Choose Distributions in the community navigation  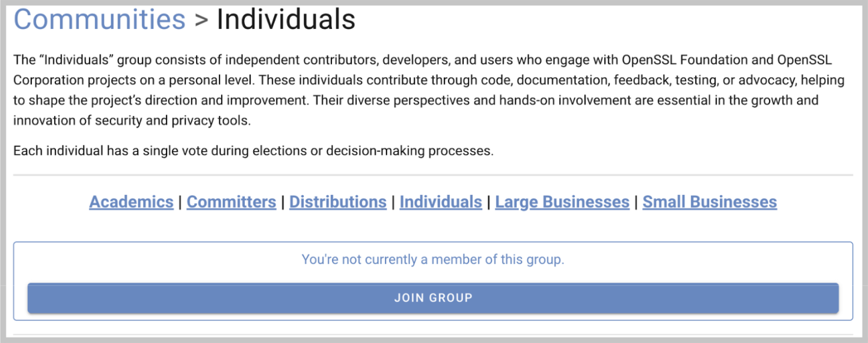coord(338,201)
